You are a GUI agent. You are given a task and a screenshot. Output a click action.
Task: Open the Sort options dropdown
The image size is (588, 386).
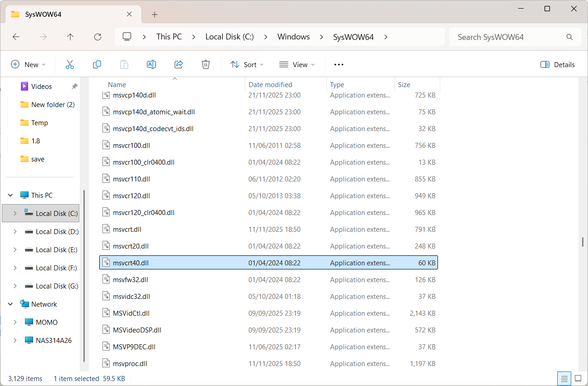tap(247, 64)
